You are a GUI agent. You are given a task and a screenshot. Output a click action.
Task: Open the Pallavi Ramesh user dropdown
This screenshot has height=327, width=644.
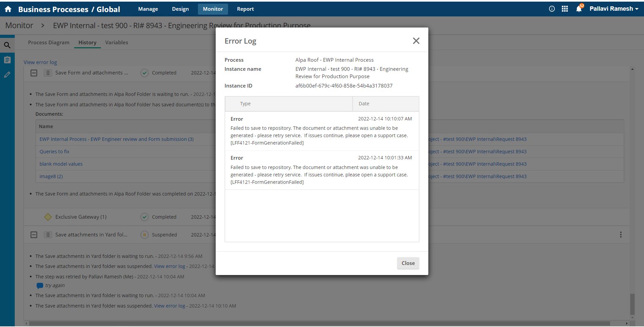coord(614,9)
